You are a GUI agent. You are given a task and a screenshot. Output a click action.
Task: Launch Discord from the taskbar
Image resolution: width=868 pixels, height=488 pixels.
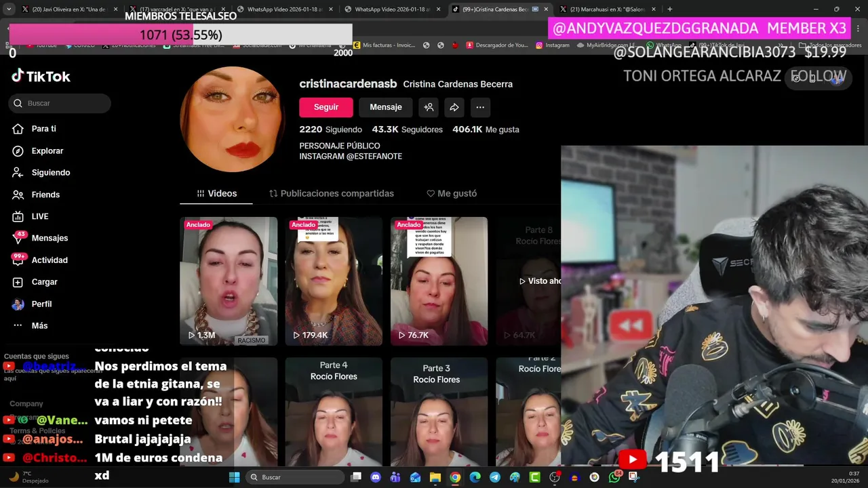pos(376,477)
